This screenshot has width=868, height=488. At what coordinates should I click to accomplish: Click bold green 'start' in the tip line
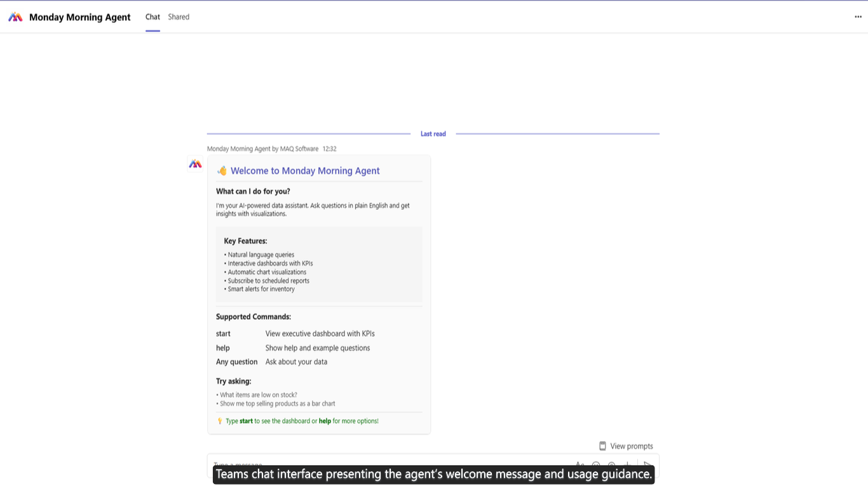246,421
